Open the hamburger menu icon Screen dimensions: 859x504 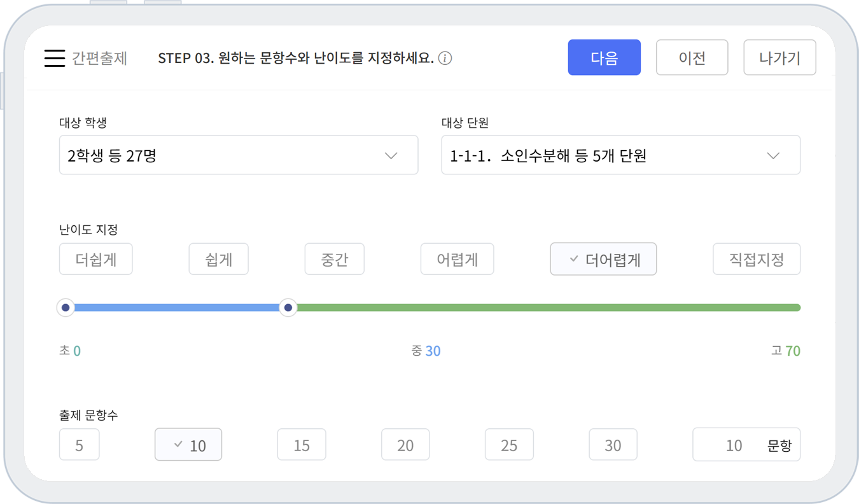(x=55, y=58)
